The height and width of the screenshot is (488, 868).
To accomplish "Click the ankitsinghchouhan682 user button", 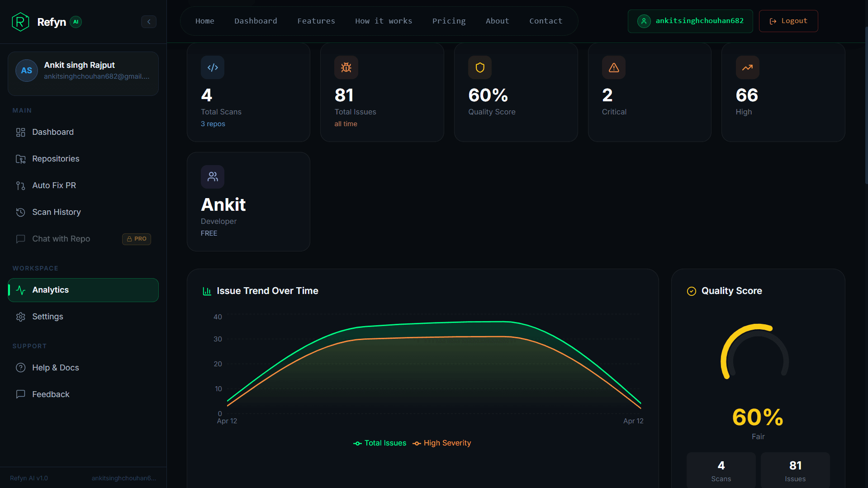I will [690, 21].
